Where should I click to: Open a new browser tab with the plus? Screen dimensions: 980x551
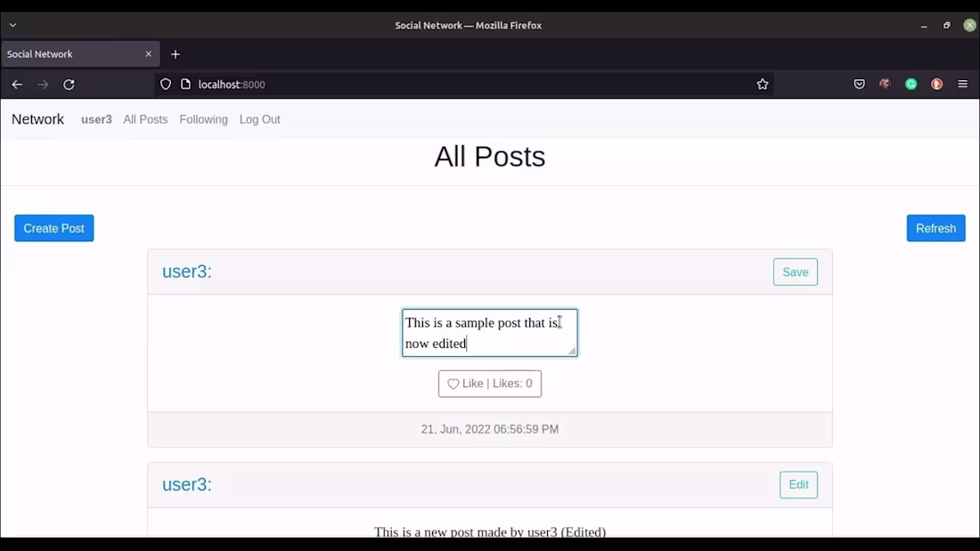click(x=175, y=54)
